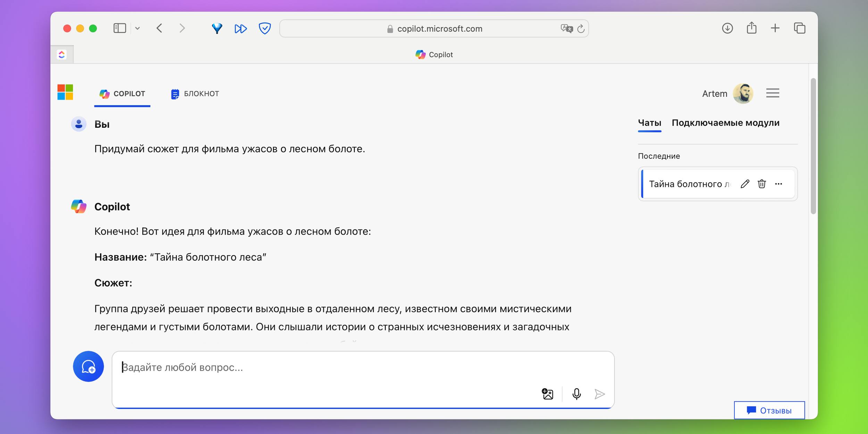Image resolution: width=868 pixels, height=434 pixels.
Task: Click the blue funnel extension icon
Action: coord(217,28)
